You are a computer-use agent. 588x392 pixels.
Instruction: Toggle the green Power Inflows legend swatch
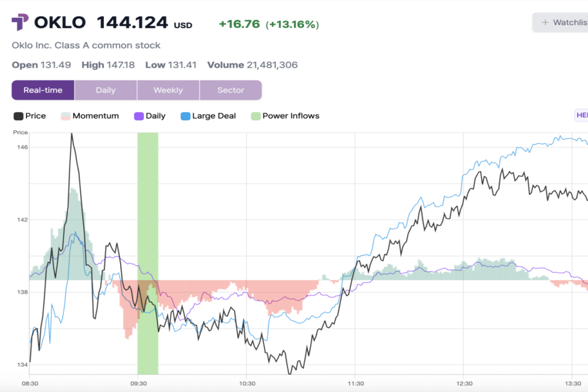click(256, 116)
